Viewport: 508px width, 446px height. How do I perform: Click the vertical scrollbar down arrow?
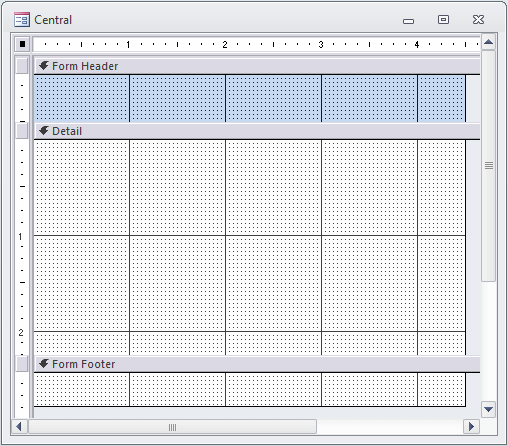(488, 409)
